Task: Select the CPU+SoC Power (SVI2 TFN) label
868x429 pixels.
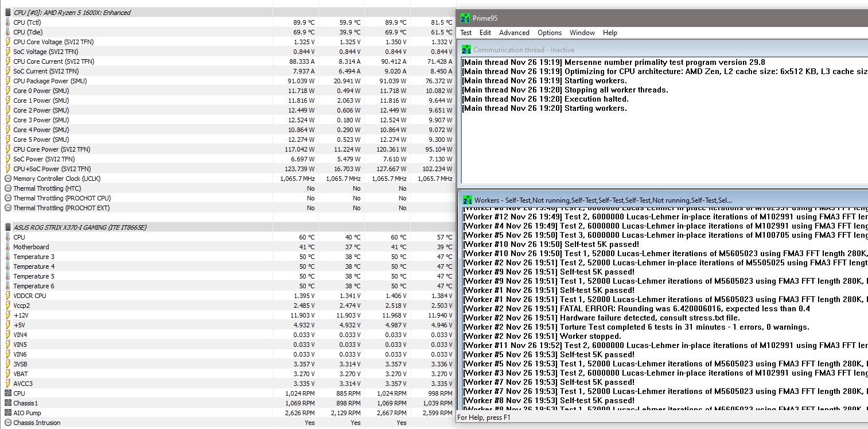Action: point(52,168)
